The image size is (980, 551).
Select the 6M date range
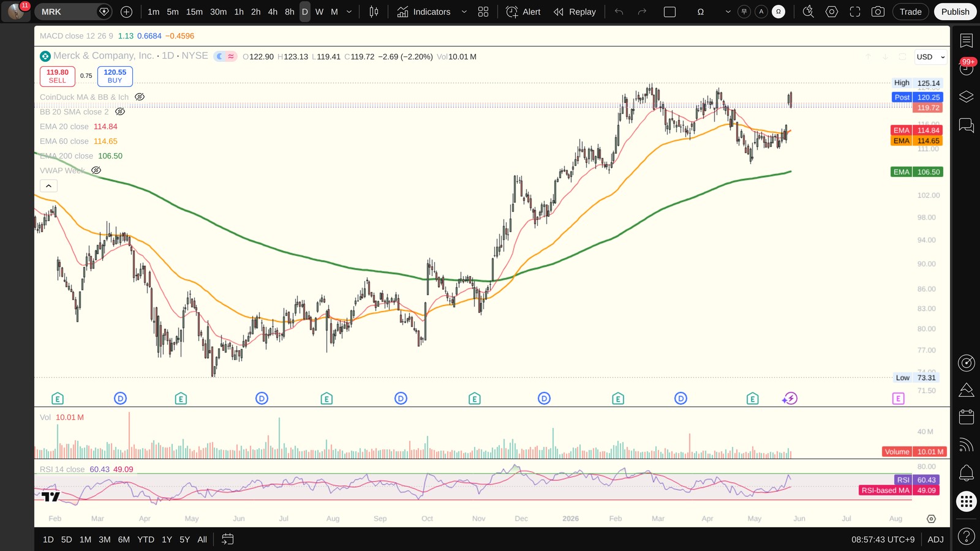124,539
